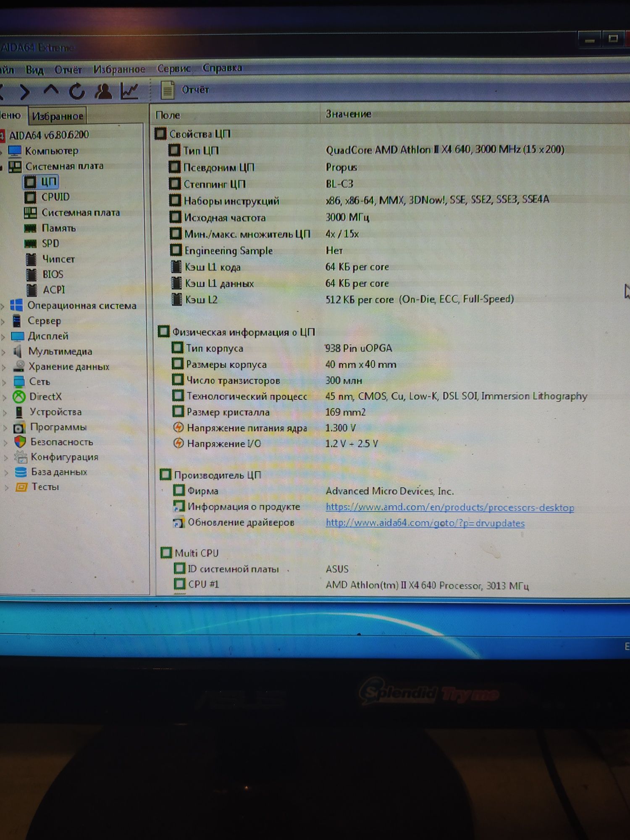Click the Безопасность shield icon
This screenshot has height=840, width=630.
20,441
